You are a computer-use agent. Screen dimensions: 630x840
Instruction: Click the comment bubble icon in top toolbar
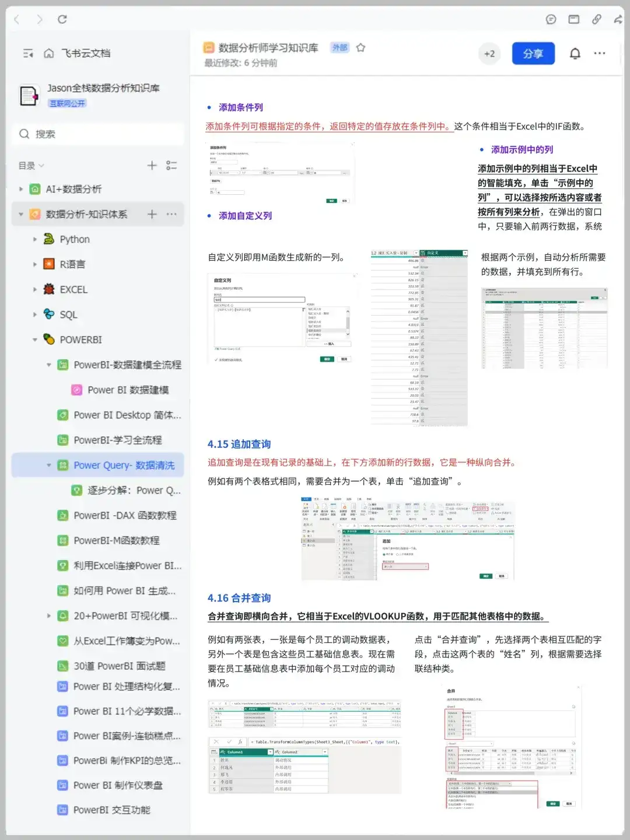click(x=550, y=19)
